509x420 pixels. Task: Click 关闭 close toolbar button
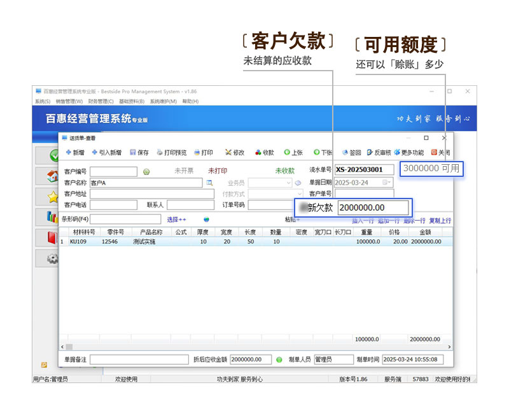[440, 152]
